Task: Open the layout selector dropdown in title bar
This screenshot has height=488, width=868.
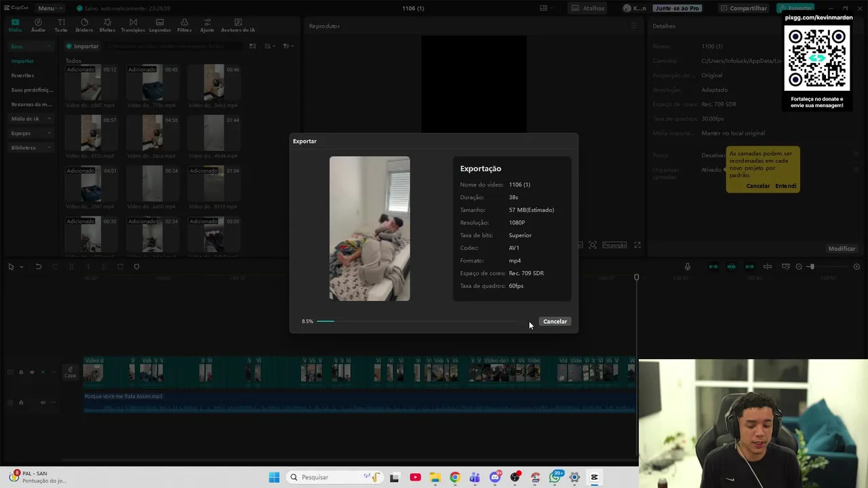Action: tap(547, 8)
